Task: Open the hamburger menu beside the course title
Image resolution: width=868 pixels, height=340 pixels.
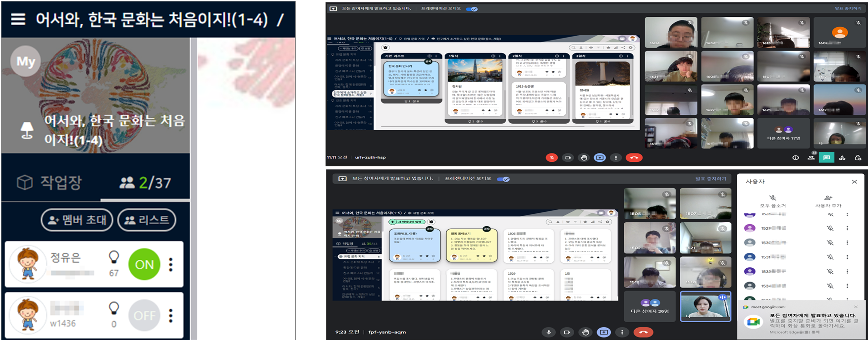Action: [18, 19]
